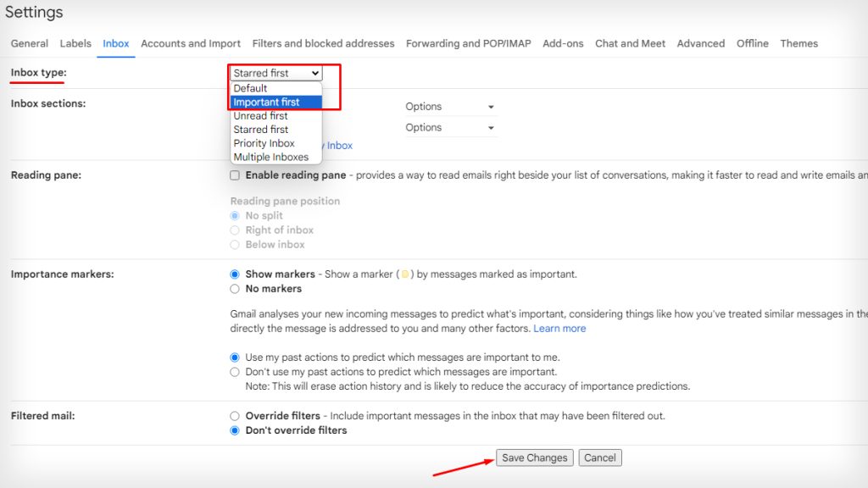Select "Important first" from the inbox type list
Viewport: 868px width, 488px height.
[x=266, y=101]
